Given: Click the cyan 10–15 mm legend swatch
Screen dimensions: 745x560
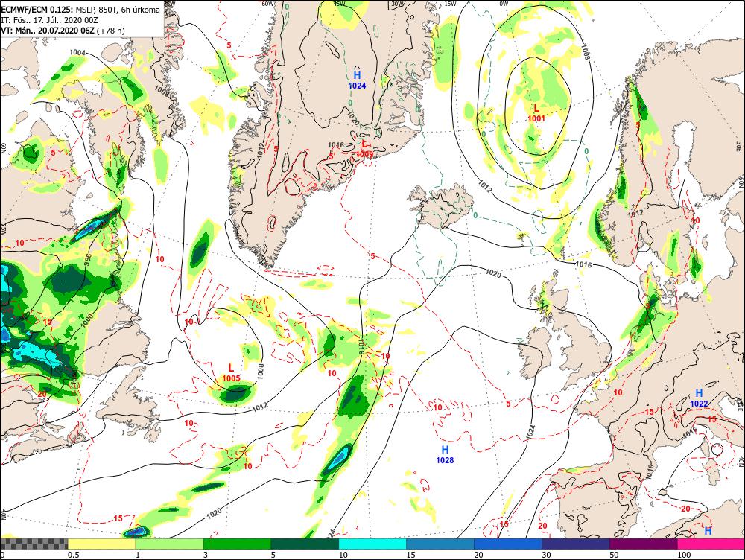Looking at the screenshot, I should (x=372, y=544).
